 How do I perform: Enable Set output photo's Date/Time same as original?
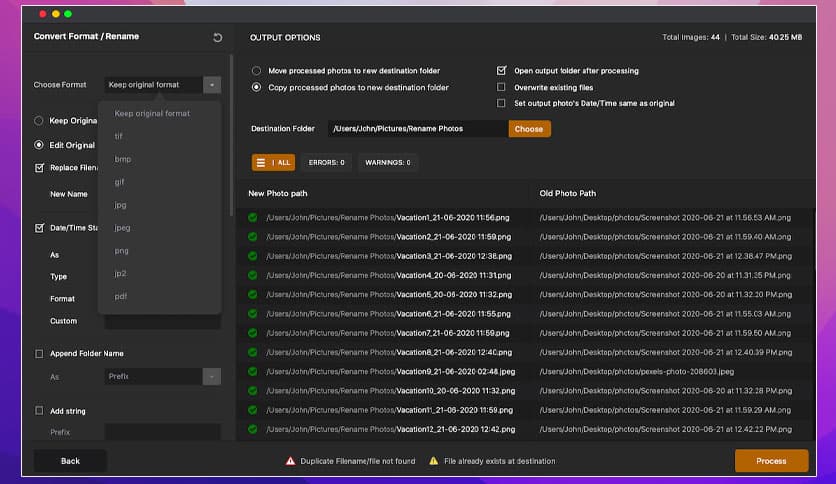(501, 103)
